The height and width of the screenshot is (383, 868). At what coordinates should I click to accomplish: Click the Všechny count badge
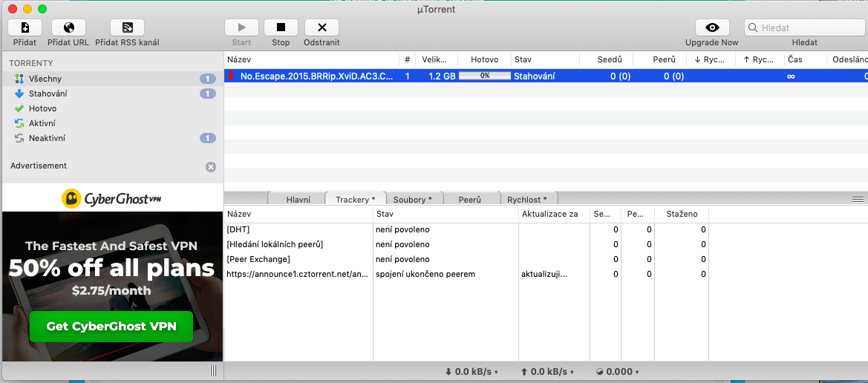(x=208, y=79)
